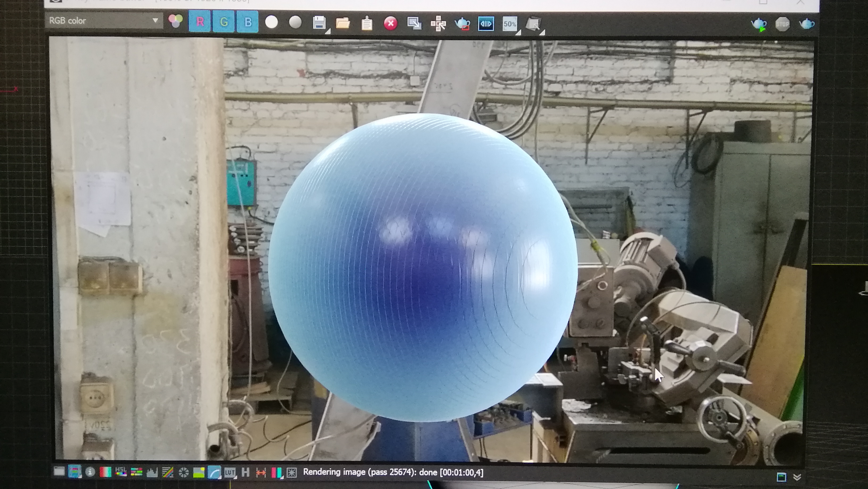Image resolution: width=868 pixels, height=489 pixels.
Task: Save the rendered image with disk icon
Action: tap(319, 23)
